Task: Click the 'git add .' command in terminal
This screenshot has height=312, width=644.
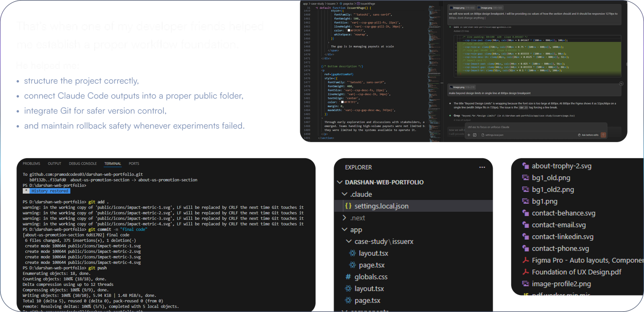Action: [x=99, y=202]
